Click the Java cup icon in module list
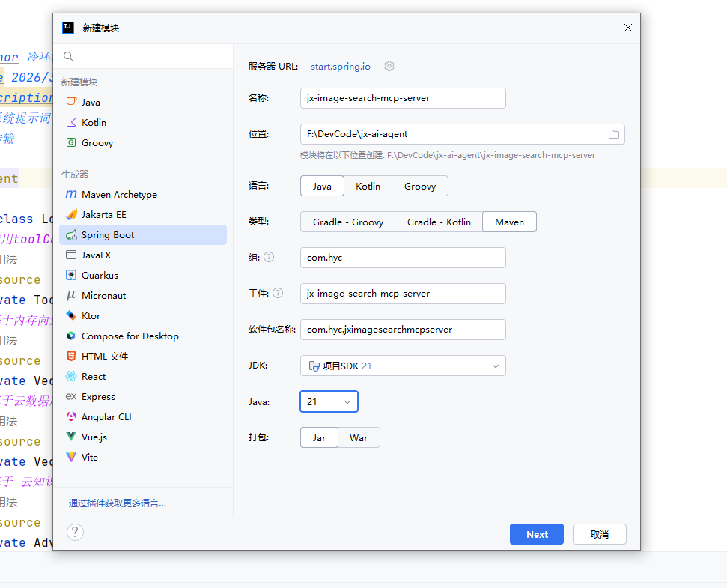 [71, 102]
